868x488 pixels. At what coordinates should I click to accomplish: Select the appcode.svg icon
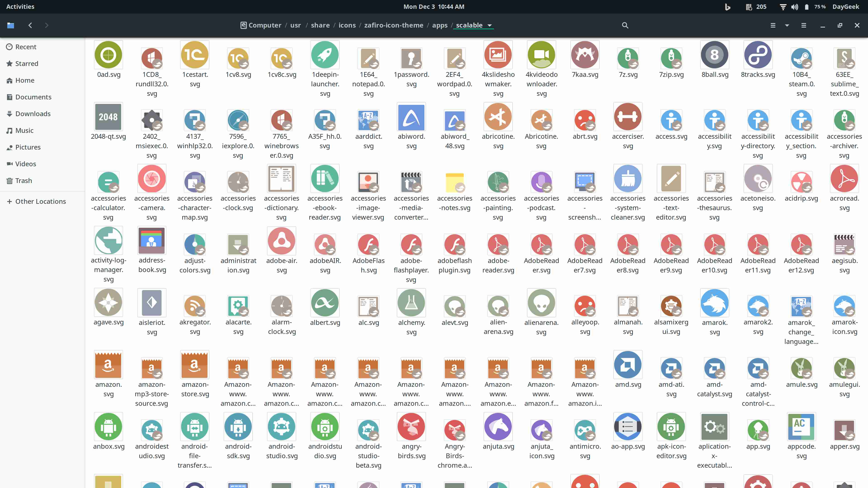point(801,427)
